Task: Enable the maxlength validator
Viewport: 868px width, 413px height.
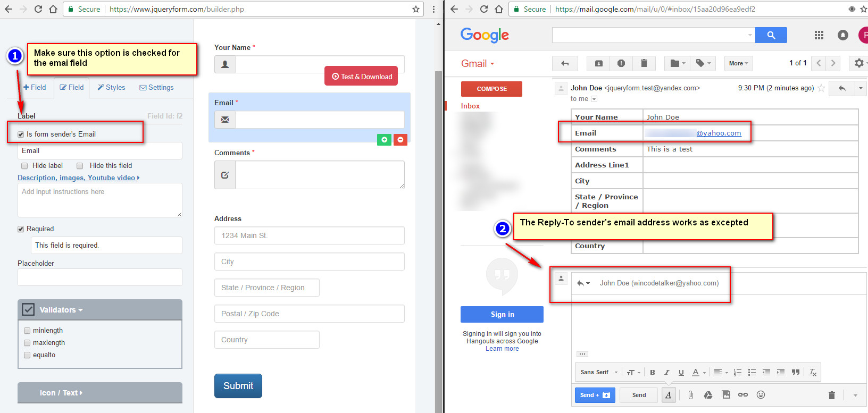Action: point(27,343)
